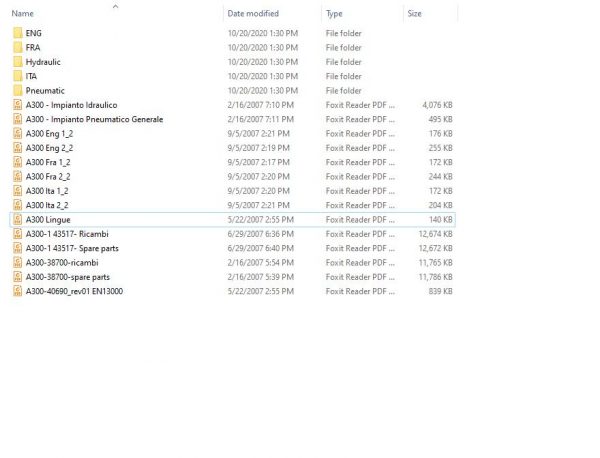
Task: Select file name A300 Eng 2_2
Action: point(49,148)
